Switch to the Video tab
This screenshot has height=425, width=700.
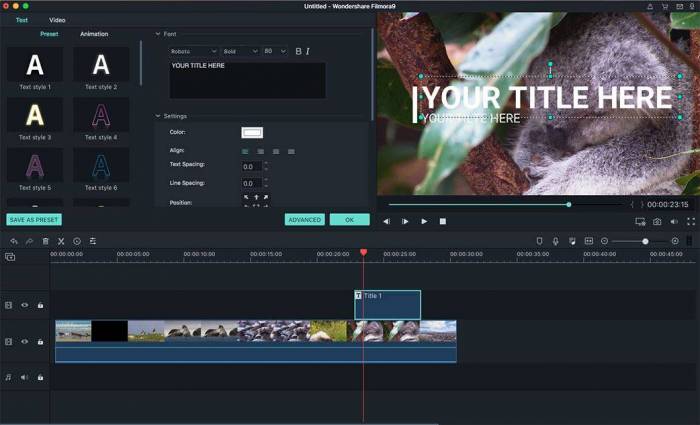click(x=57, y=20)
